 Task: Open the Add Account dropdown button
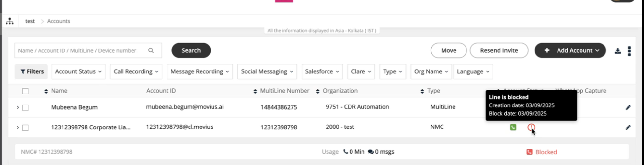[x=570, y=50]
